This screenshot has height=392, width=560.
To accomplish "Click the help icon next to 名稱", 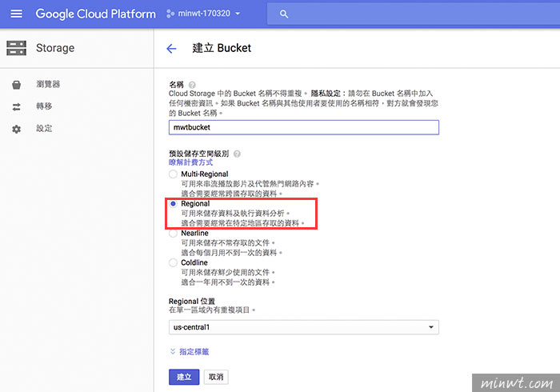I will click(x=192, y=85).
